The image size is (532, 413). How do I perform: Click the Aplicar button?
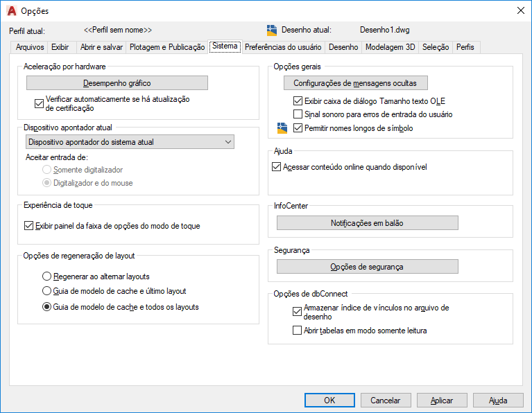pyautogui.click(x=442, y=401)
